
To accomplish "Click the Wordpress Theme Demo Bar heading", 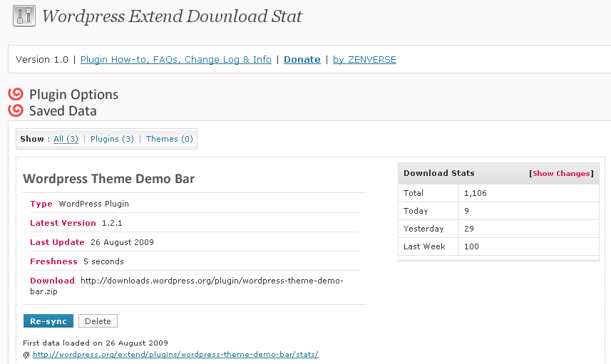I will coord(108,179).
